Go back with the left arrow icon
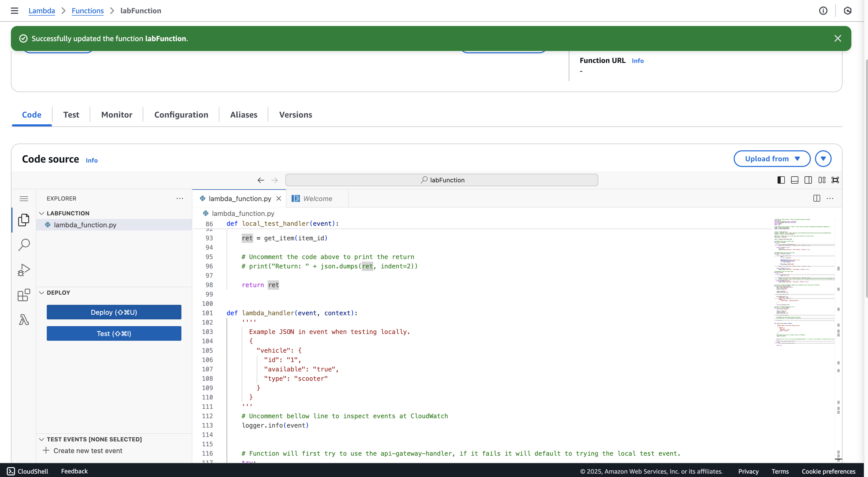 (x=261, y=180)
